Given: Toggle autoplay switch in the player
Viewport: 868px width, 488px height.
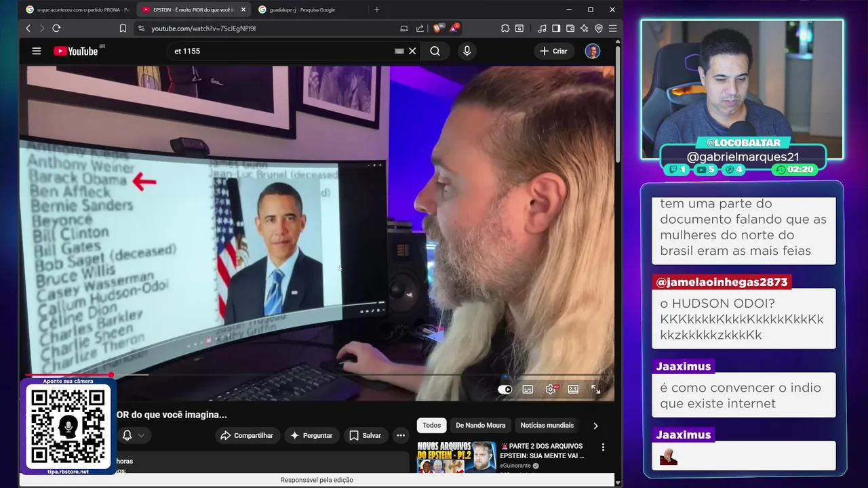Looking at the screenshot, I should click(x=505, y=389).
